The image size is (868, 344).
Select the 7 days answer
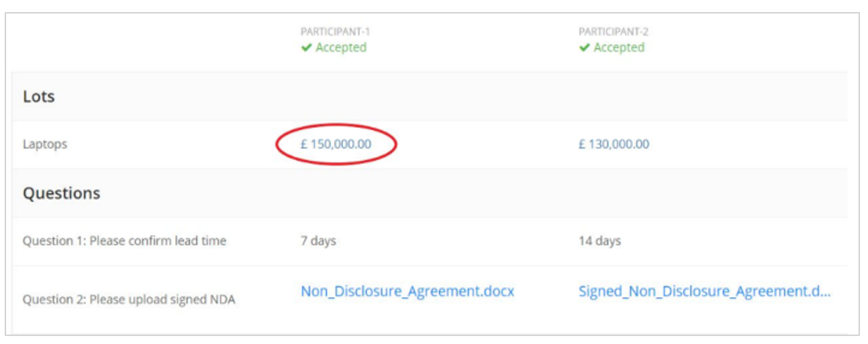pos(318,241)
